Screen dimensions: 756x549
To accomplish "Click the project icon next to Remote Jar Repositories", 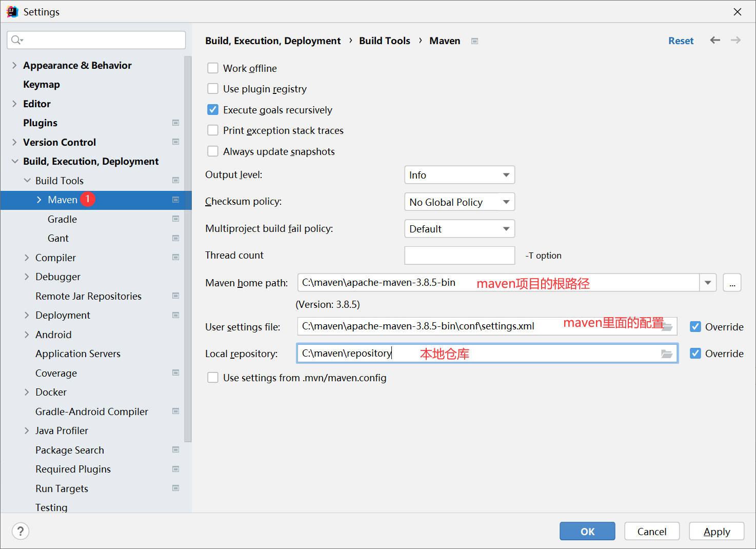I will (175, 296).
